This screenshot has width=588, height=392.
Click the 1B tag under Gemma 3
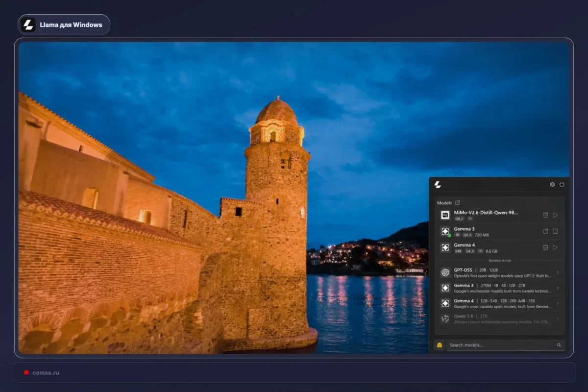pyautogui.click(x=458, y=235)
